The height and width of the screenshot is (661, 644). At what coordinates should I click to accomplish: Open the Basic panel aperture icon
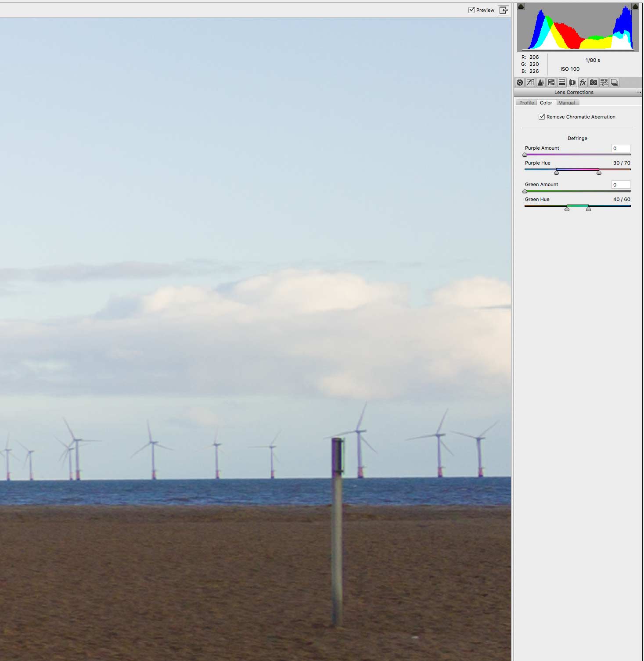pos(520,83)
